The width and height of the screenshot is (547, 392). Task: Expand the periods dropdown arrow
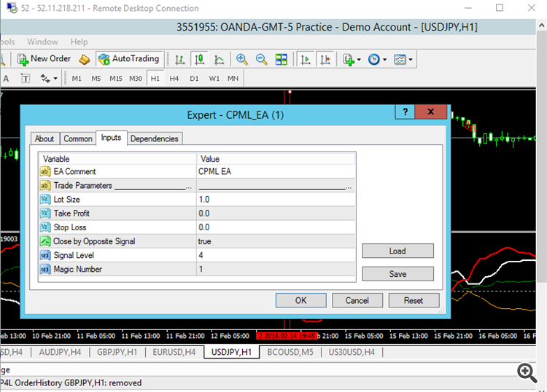click(385, 60)
